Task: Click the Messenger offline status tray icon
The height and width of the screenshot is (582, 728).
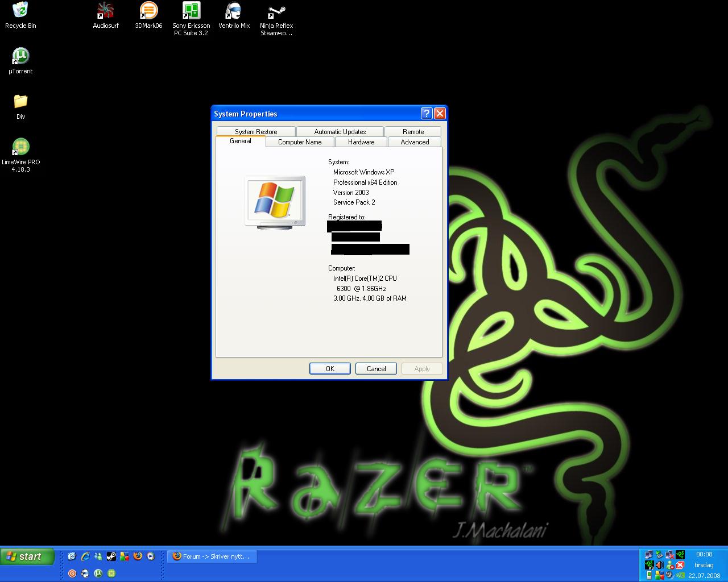Action: (670, 565)
